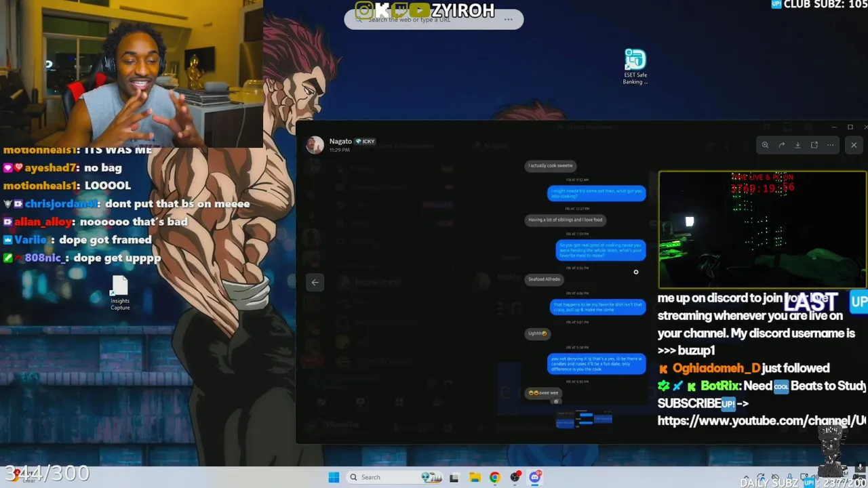Screen dimensions: 868x488
Task: Launch Google Chrome from the taskbar
Action: click(495, 477)
